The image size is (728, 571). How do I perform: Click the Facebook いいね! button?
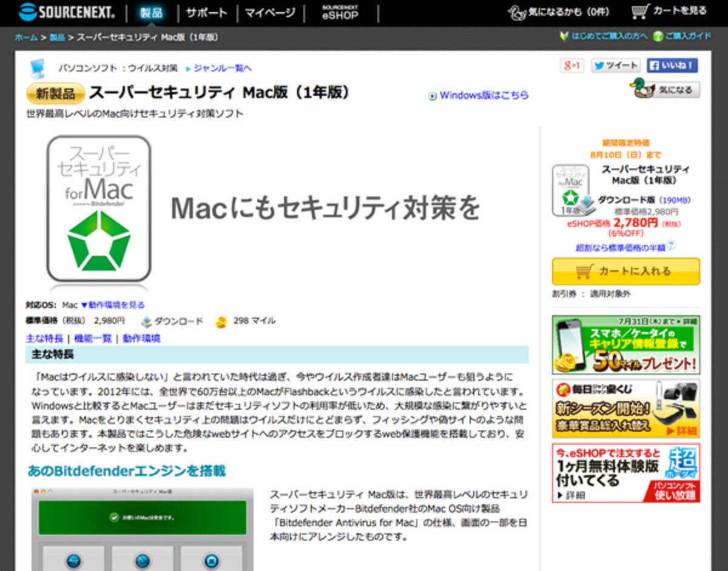672,65
